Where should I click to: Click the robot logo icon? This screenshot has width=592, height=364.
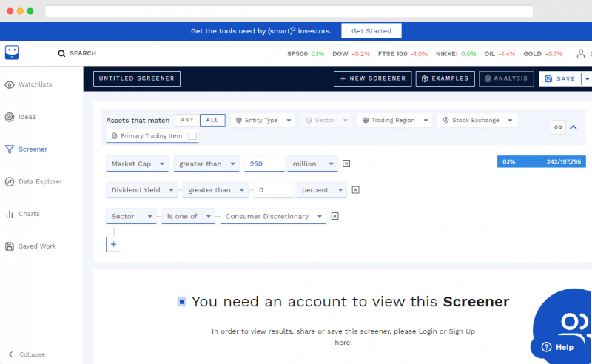[12, 53]
